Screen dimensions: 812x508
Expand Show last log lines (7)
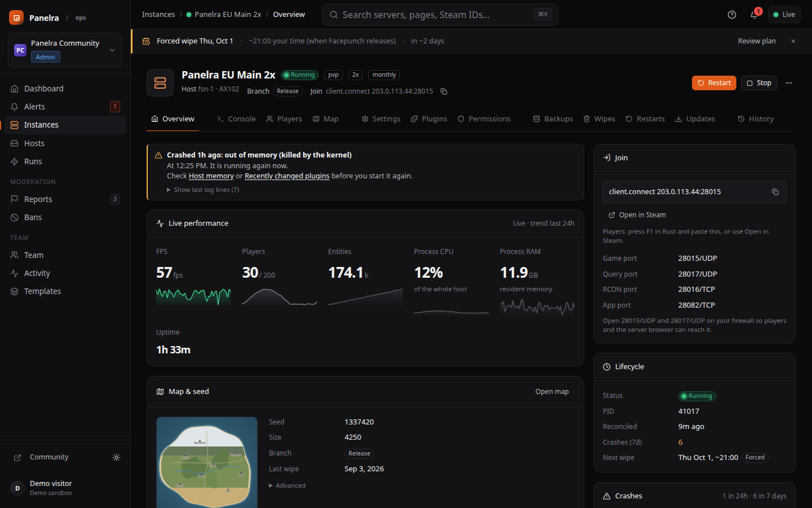203,190
